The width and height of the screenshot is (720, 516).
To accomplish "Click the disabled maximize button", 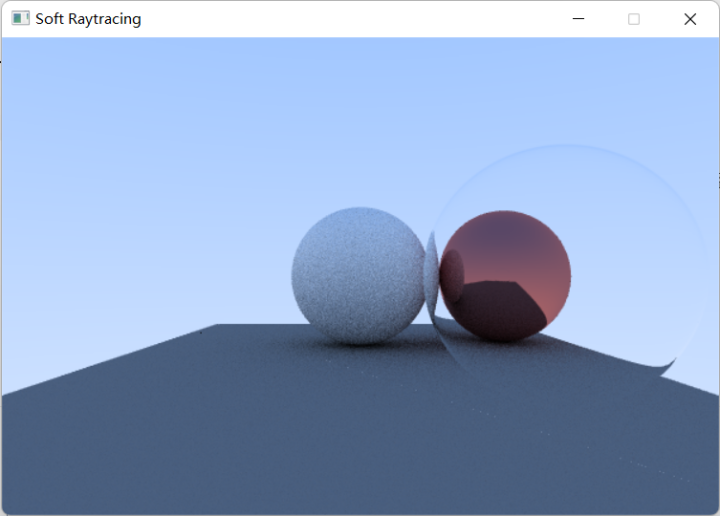I will (634, 19).
